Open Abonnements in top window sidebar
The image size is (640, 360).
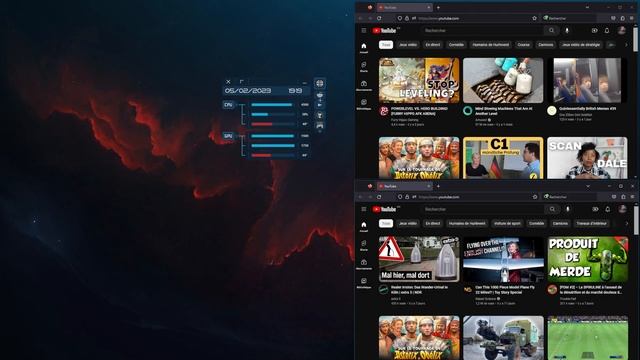[364, 86]
